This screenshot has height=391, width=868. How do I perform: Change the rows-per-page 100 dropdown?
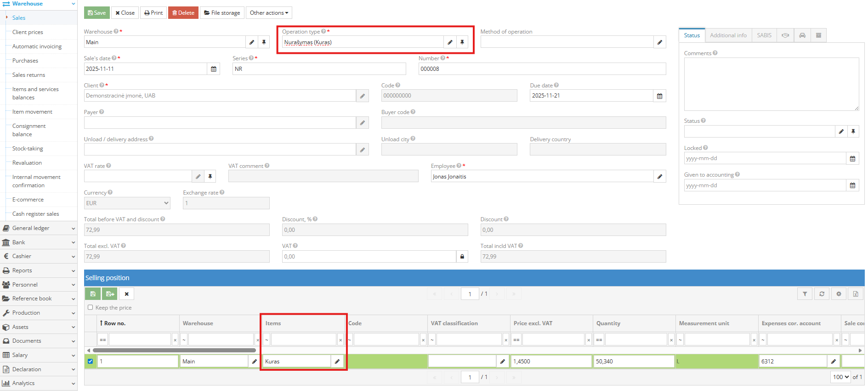tap(840, 377)
